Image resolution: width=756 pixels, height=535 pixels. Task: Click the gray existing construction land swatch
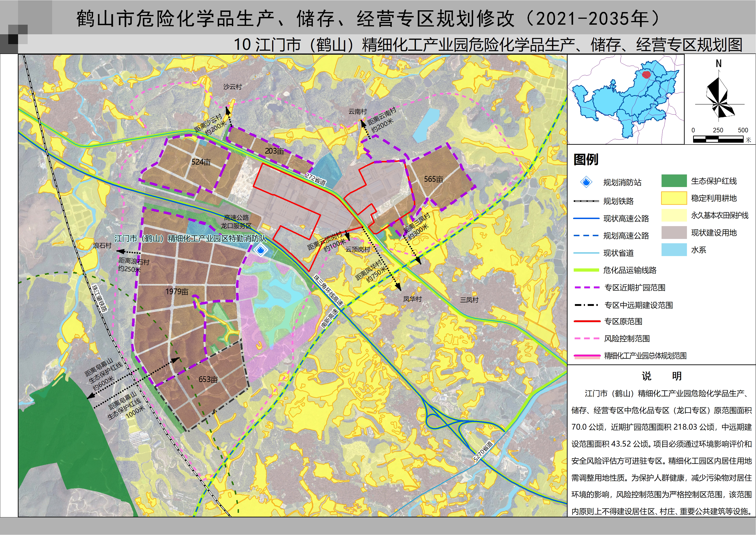click(674, 233)
